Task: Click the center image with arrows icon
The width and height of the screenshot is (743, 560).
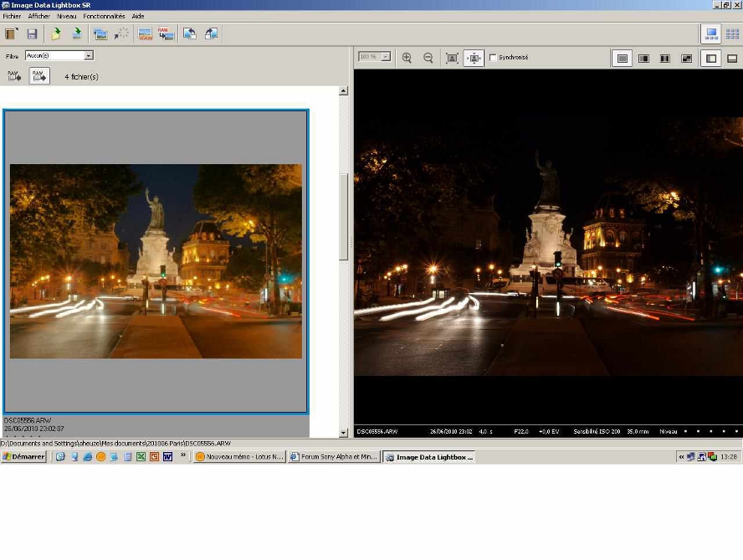Action: click(x=474, y=58)
